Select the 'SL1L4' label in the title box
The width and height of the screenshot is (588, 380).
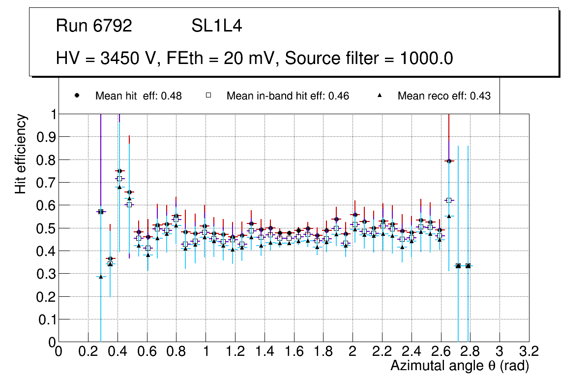coord(216,26)
